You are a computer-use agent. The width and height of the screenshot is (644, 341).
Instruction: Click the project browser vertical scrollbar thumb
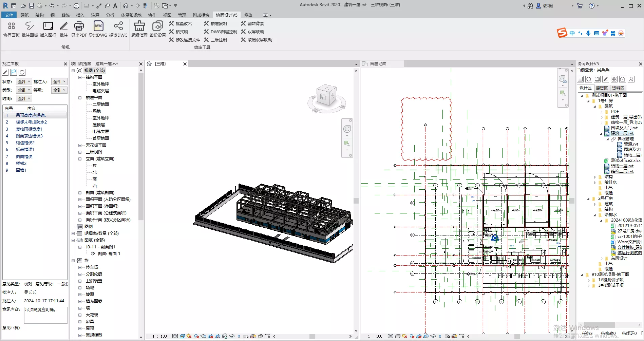[x=141, y=146]
